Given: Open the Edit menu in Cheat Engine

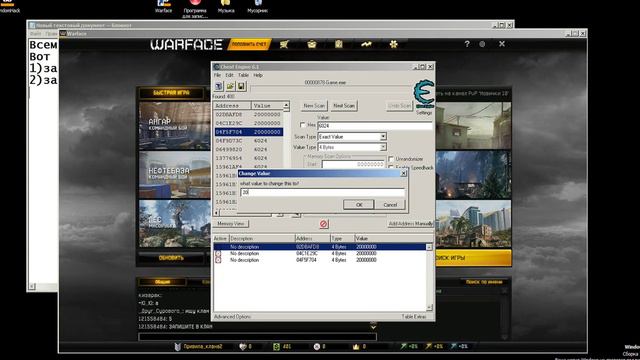Looking at the screenshot, I should pyautogui.click(x=229, y=75).
